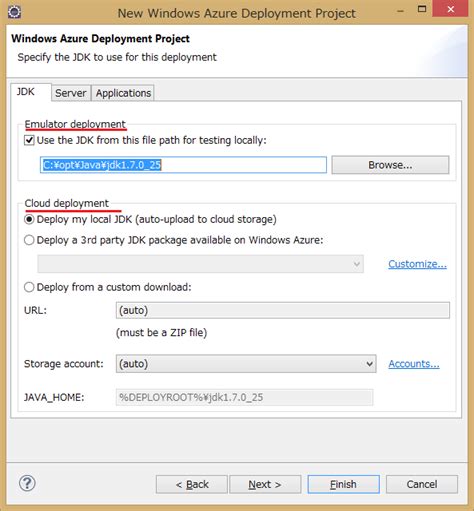Click the JAVA_HOME text field

244,397
